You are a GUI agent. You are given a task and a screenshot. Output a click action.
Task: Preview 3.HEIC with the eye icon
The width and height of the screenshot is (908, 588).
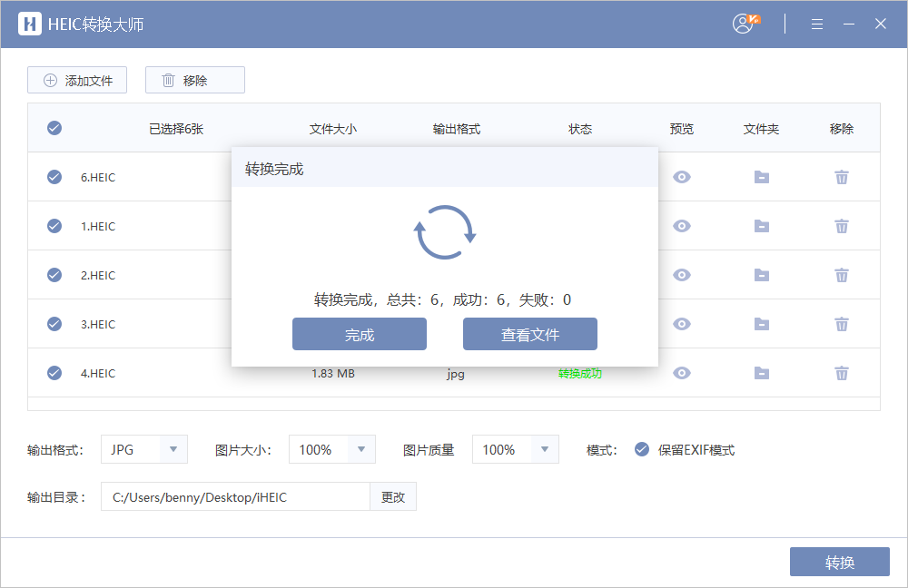point(682,324)
